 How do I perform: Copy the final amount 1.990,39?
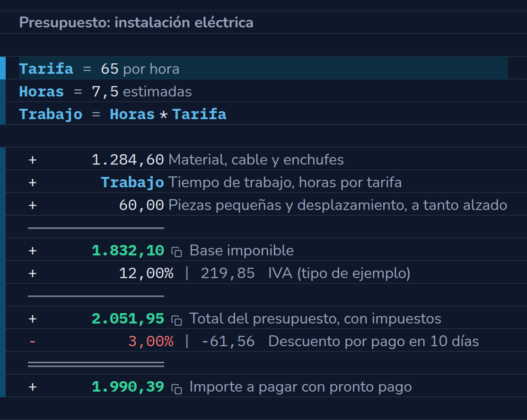pos(176,388)
